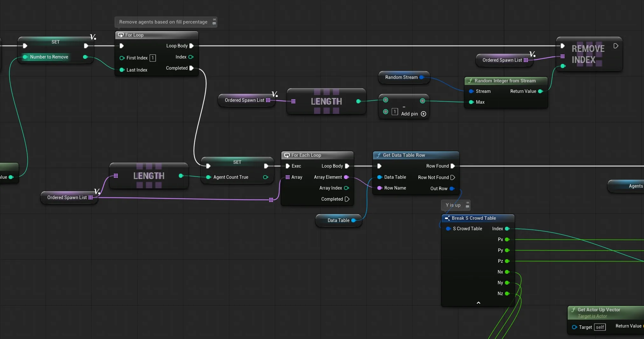644x339 pixels.
Task: Click the Out Row pin on Get Data Table Row
Action: click(x=452, y=189)
